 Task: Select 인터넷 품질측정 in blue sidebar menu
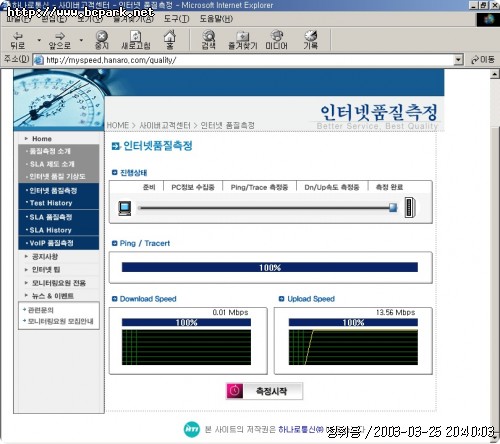53,191
